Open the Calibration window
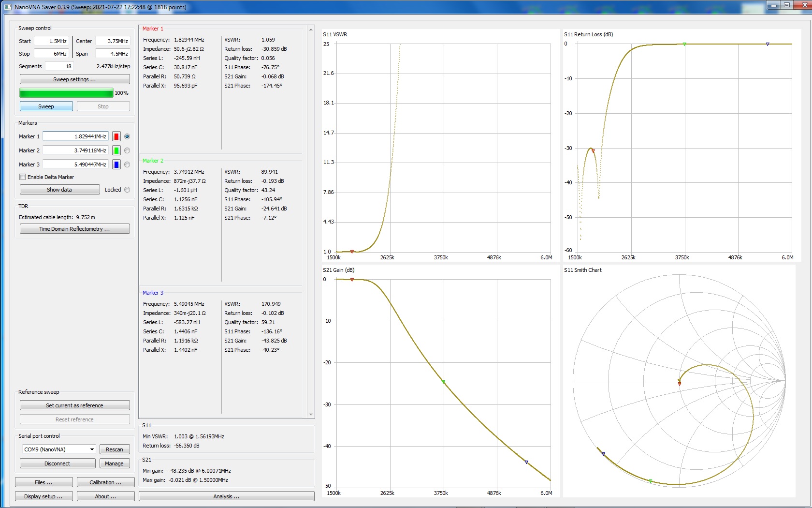This screenshot has width=812, height=508. [x=105, y=482]
